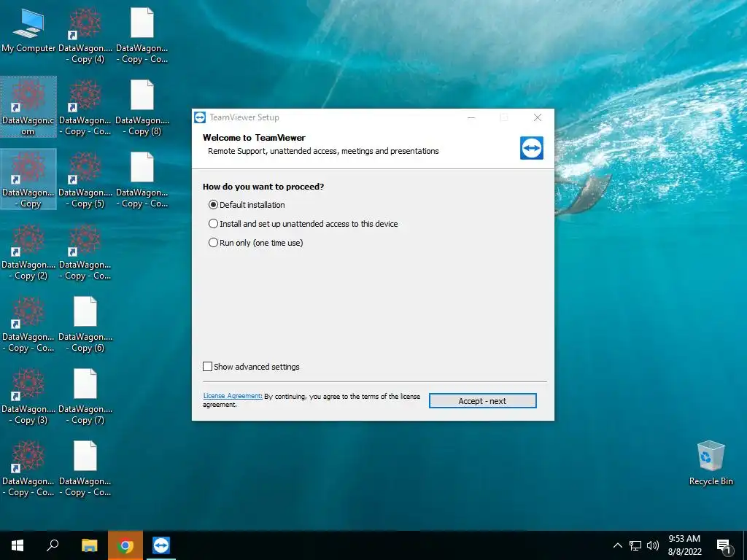The height and width of the screenshot is (560, 747).
Task: Select My Computer desktop icon
Action: 28,31
